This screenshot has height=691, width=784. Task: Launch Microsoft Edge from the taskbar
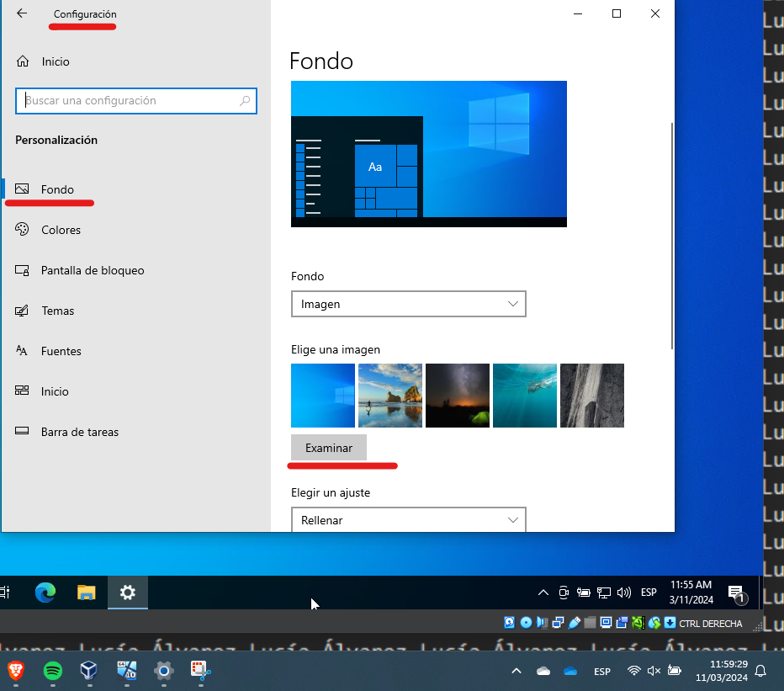pyautogui.click(x=45, y=593)
